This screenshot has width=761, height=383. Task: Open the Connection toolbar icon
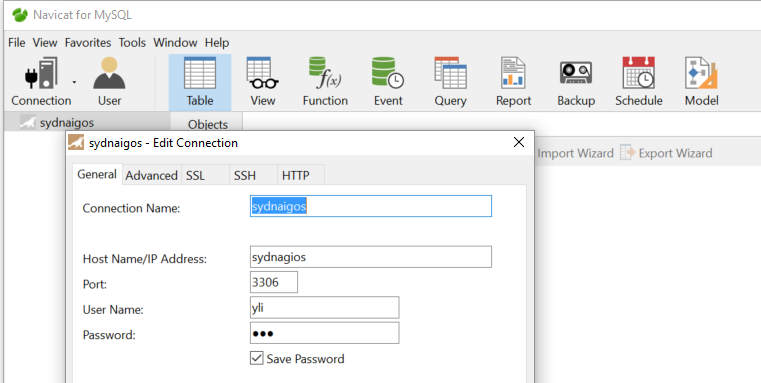[x=41, y=82]
